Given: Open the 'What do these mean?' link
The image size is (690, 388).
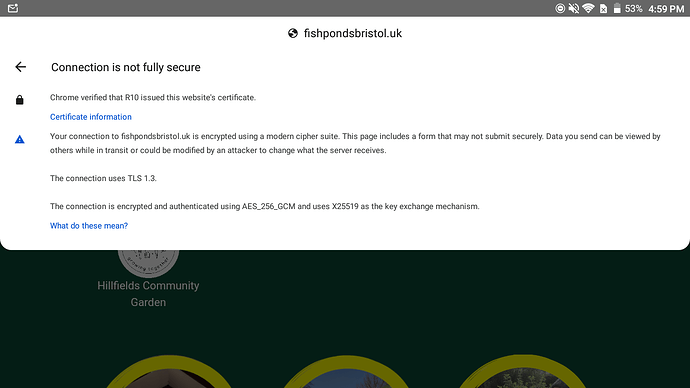Looking at the screenshot, I should point(89,226).
